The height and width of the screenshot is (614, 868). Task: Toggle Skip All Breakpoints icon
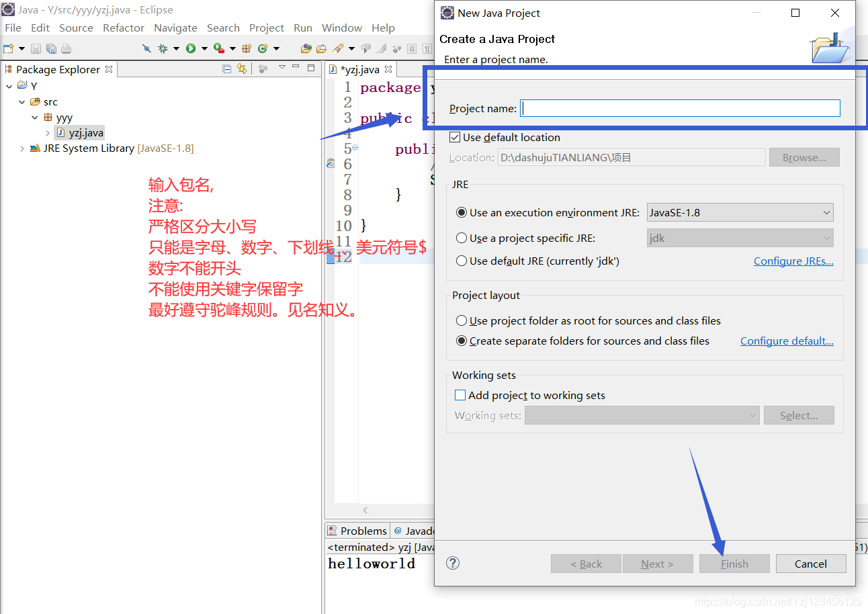click(147, 48)
